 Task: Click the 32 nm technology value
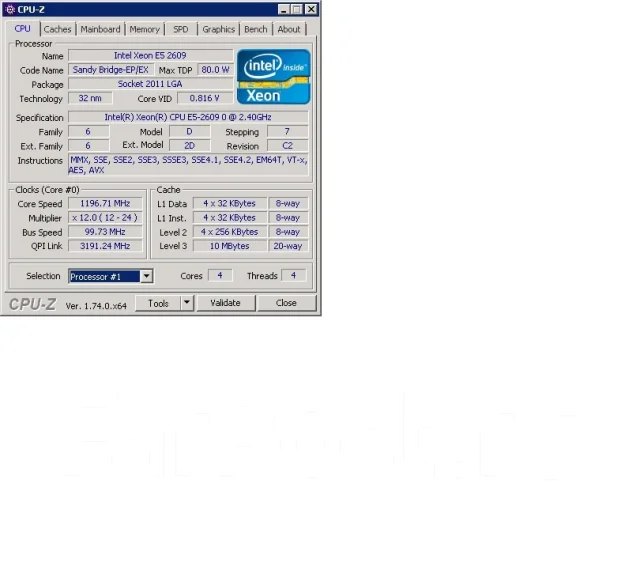coord(90,98)
